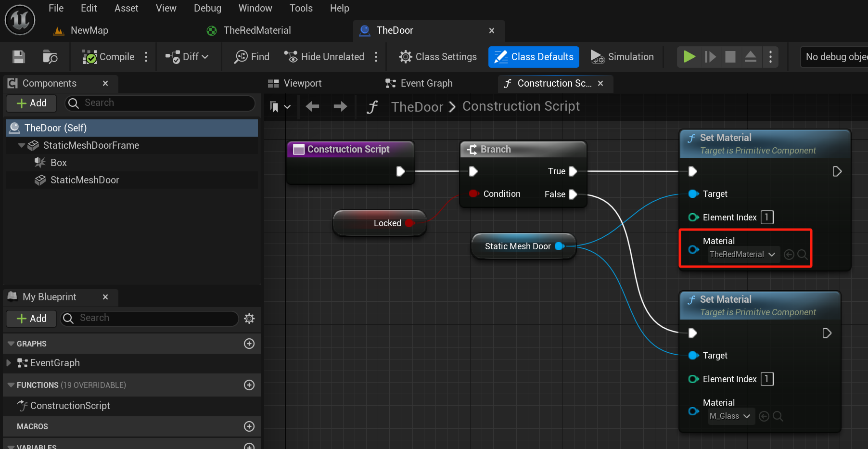This screenshot has height=449, width=868.
Task: Click TheDoor breadcrumb link
Action: tap(417, 107)
